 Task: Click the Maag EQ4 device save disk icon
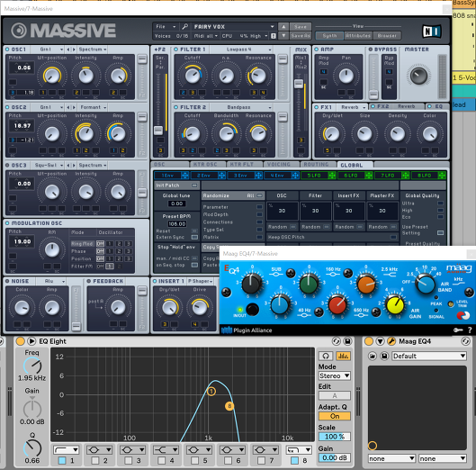point(384,356)
